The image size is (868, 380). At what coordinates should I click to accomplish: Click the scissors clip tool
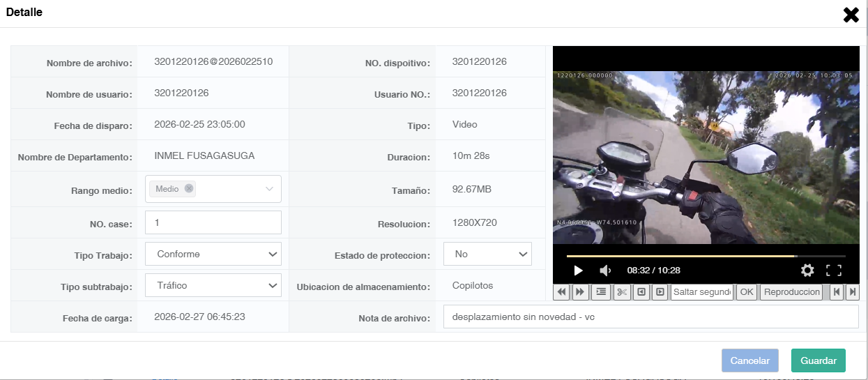pos(622,292)
